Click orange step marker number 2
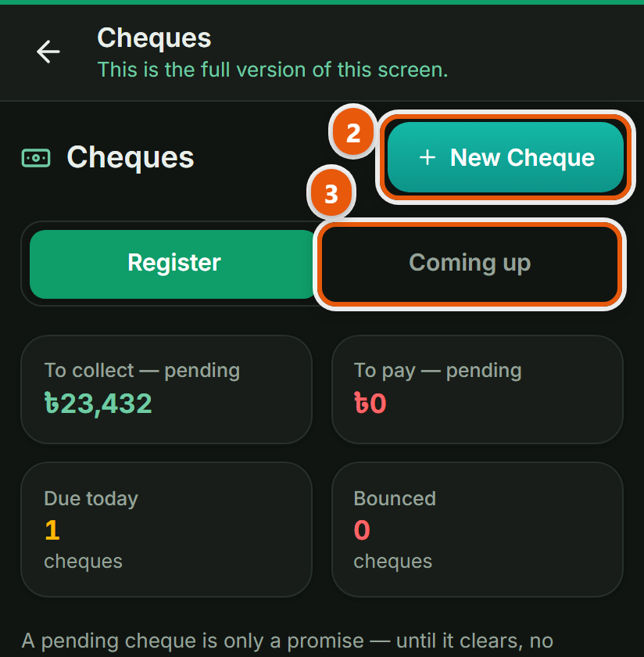The width and height of the screenshot is (644, 657). click(353, 133)
